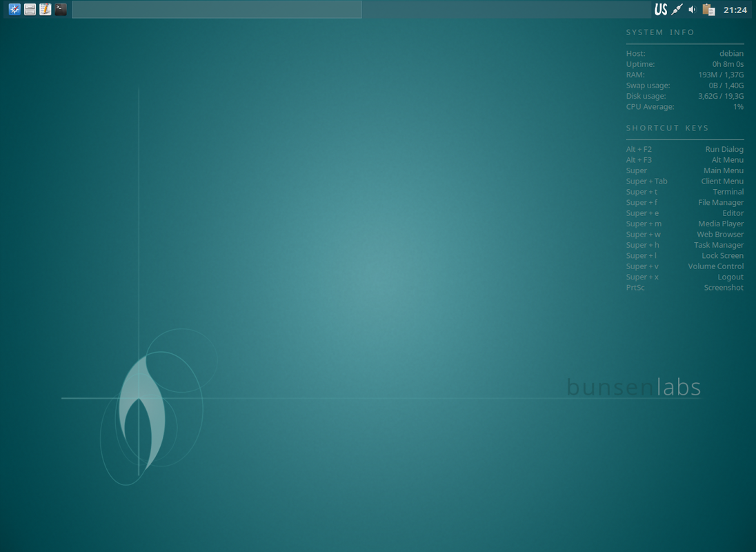Click the 'PrtSc' key text

[x=635, y=287]
